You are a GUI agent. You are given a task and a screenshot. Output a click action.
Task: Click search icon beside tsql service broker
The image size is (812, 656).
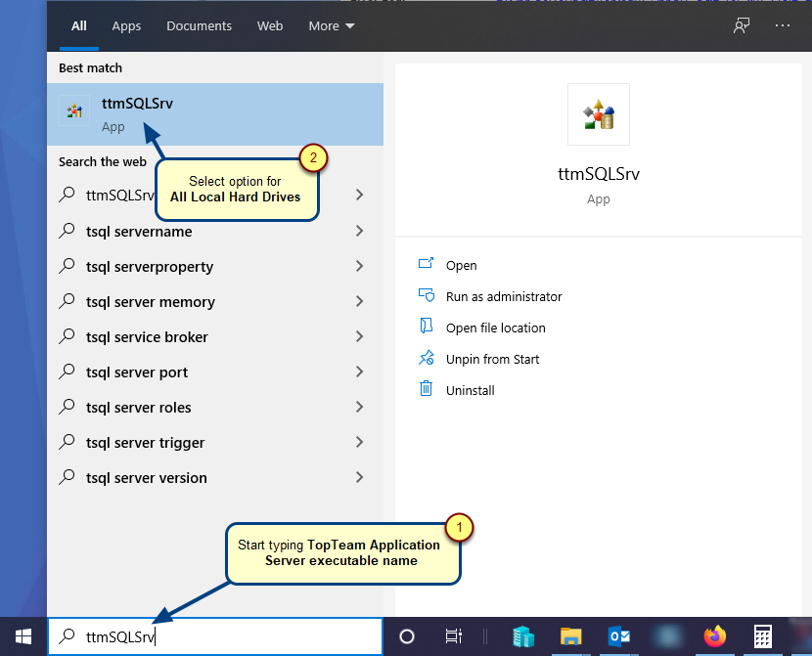coord(67,335)
